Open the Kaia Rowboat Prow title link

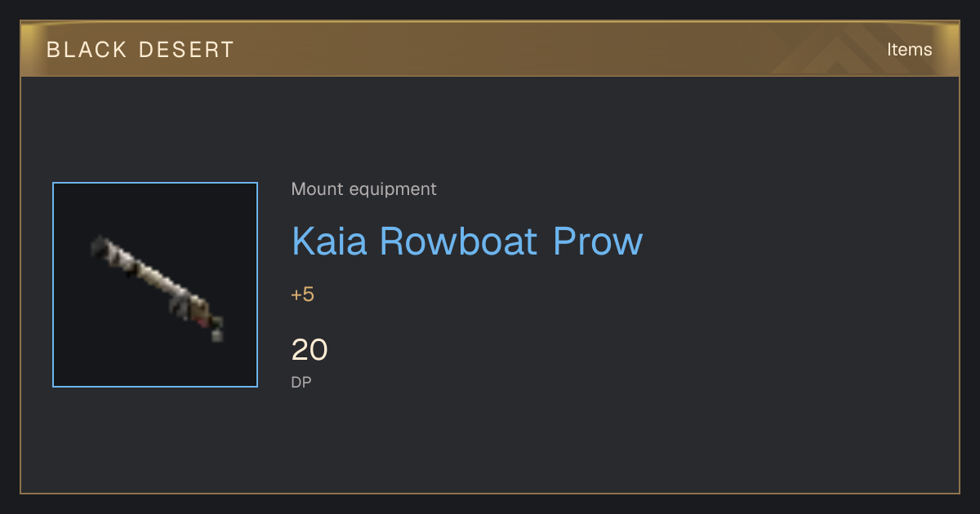[x=467, y=241]
